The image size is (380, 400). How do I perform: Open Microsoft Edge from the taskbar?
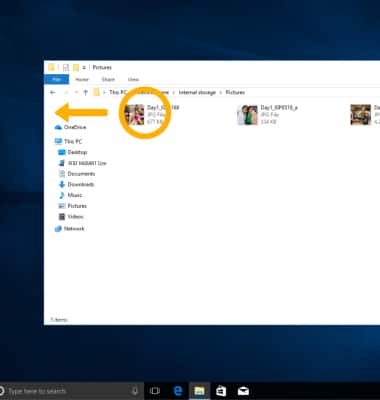178,391
